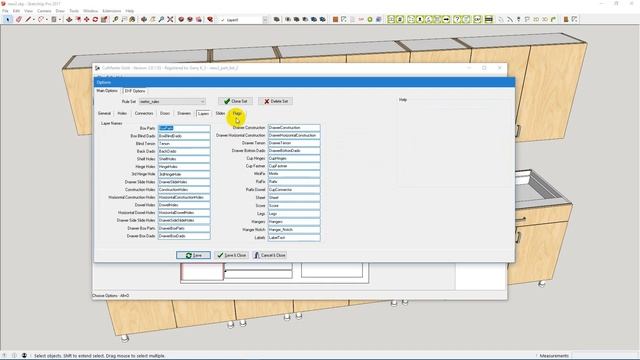Choose the Line pencil tool
Viewport: 640px width, 360px height.
(x=28, y=19)
